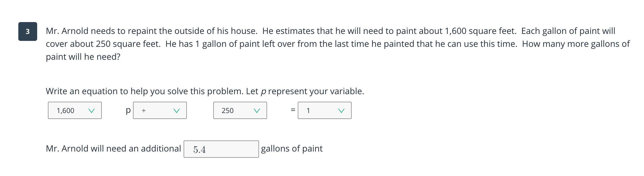The height and width of the screenshot is (176, 644).
Task: Click the question number 3 badge
Action: point(28,31)
